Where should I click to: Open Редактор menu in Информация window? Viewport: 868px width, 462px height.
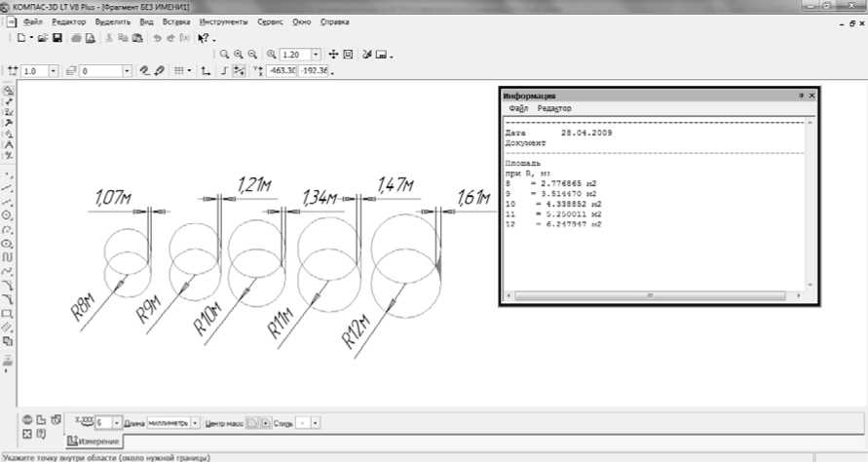pos(554,108)
